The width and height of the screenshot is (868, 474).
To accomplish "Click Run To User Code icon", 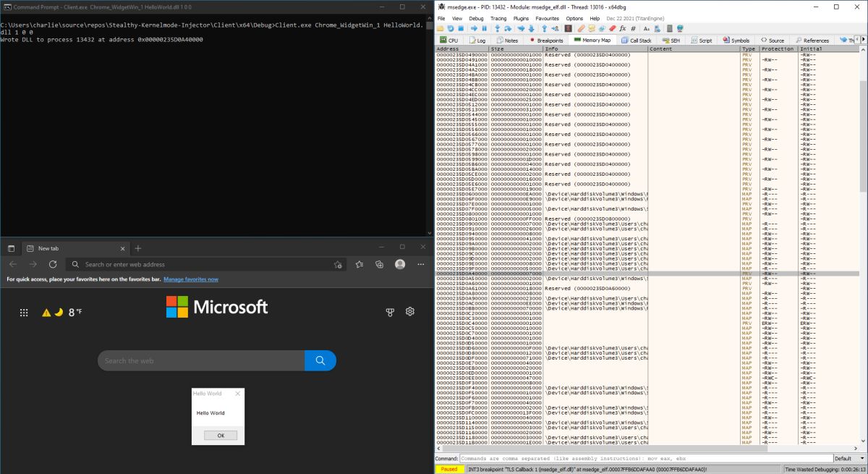I will point(555,28).
